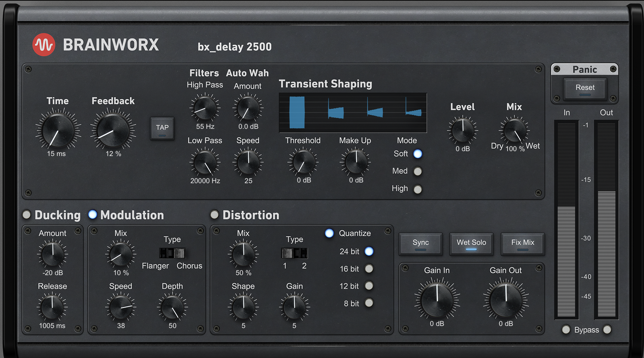Disable the Modulation section
This screenshot has width=644, height=358.
coord(93,215)
